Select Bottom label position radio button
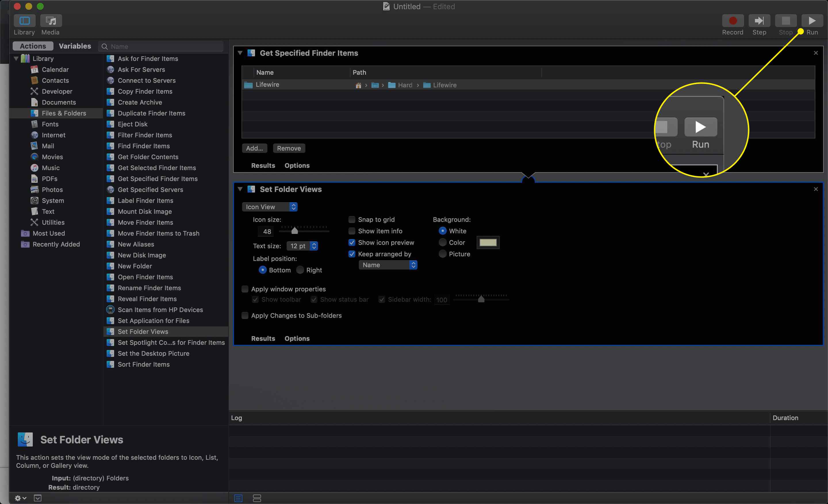828x504 pixels. [262, 270]
